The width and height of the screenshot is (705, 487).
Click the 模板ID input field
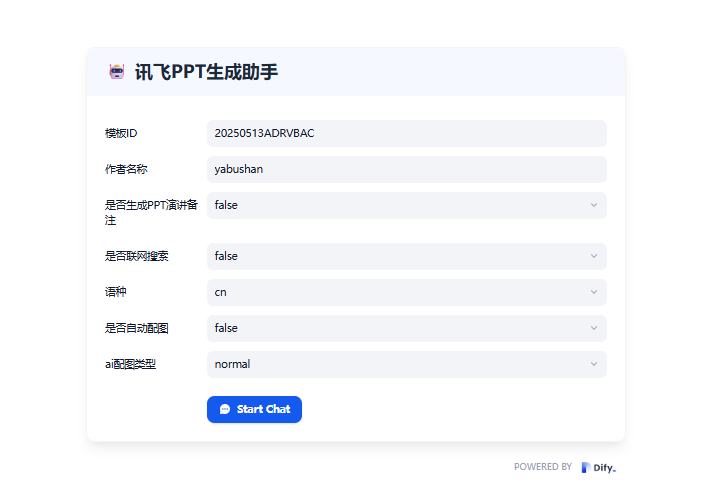click(407, 134)
